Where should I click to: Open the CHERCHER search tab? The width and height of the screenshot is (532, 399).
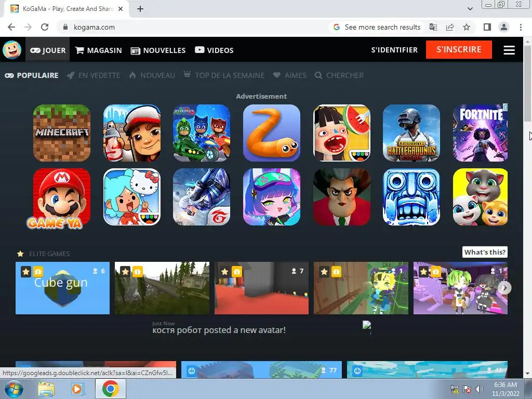pyautogui.click(x=339, y=75)
